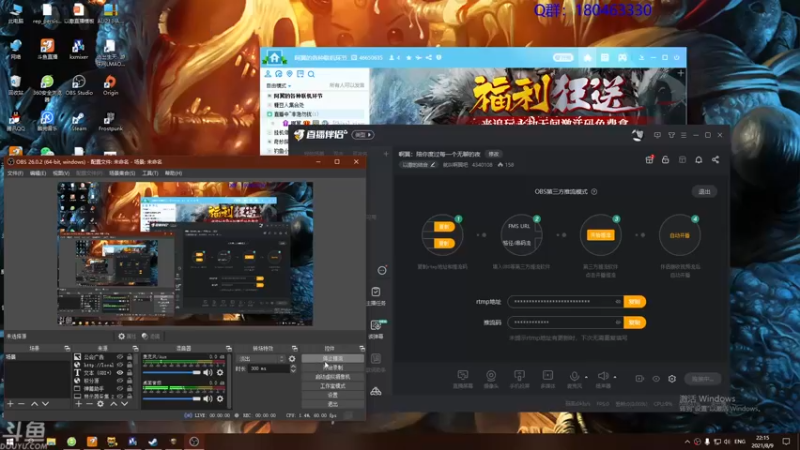
Task: Click the speaker icon in companion bottom bar
Action: (x=603, y=376)
